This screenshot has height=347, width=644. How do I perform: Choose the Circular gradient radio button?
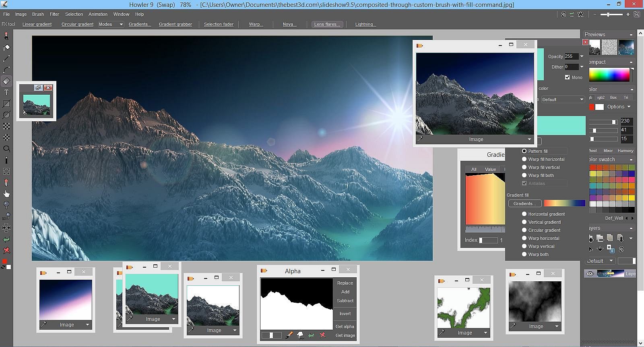point(524,230)
